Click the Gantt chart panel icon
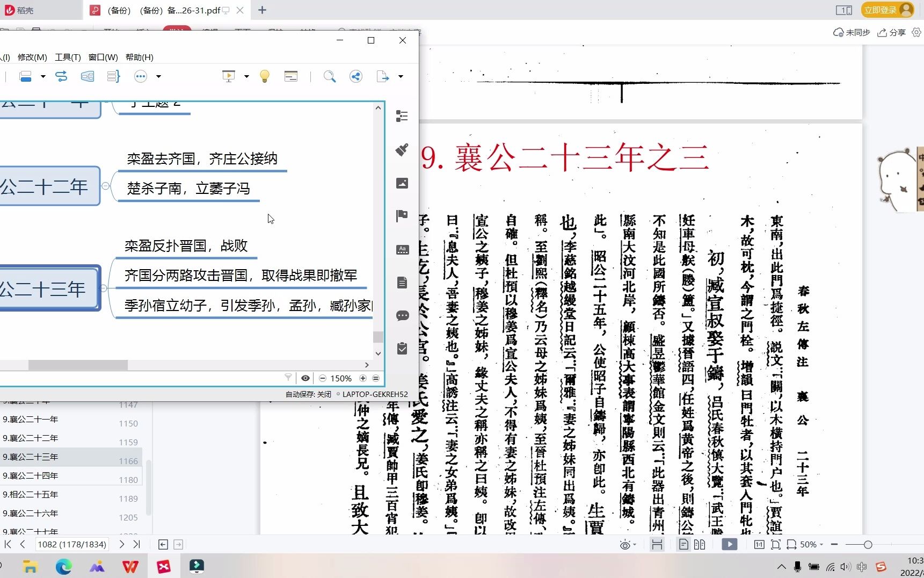Image resolution: width=924 pixels, height=578 pixels. point(291,76)
